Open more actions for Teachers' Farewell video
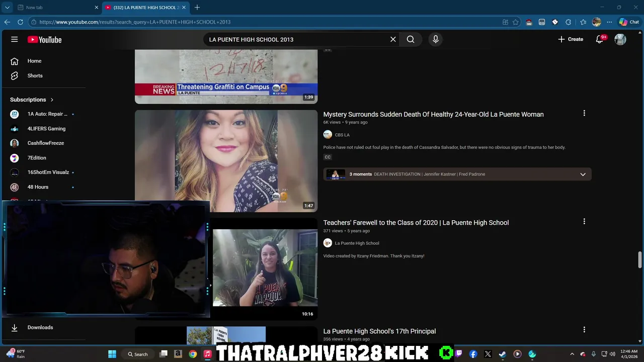The image size is (644, 362). 584,221
